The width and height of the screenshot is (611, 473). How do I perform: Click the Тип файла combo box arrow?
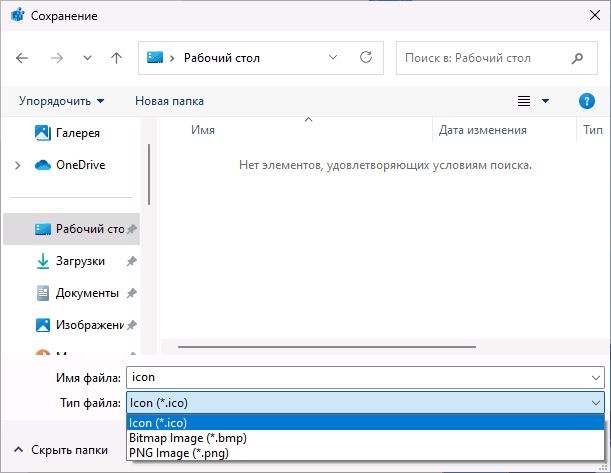pos(595,402)
